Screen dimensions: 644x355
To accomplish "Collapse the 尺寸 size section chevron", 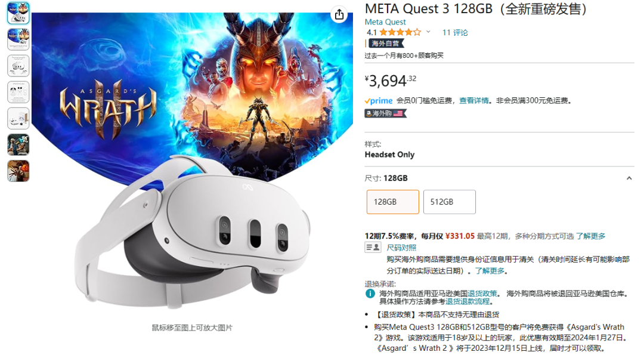I will click(x=629, y=178).
